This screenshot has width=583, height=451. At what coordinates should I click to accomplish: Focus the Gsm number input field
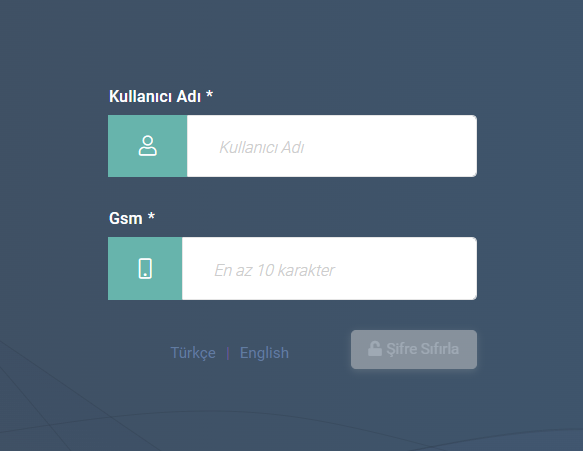tap(329, 268)
